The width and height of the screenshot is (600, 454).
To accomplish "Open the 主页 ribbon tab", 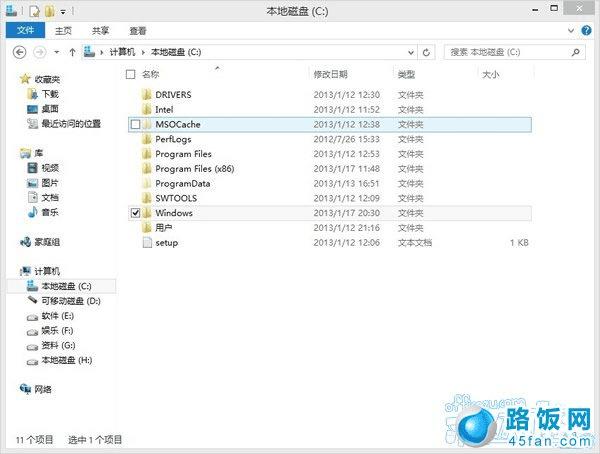I will (63, 31).
